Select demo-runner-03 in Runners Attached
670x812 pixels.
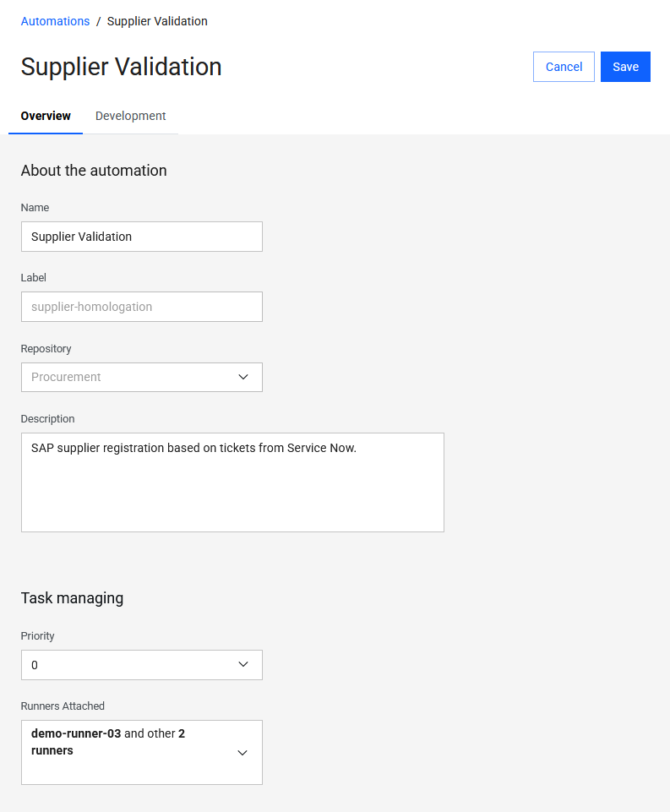tap(75, 733)
